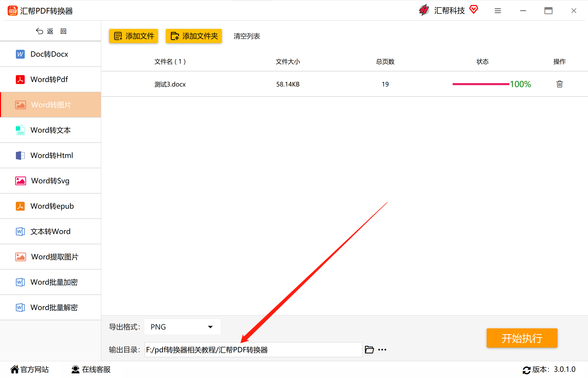The width and height of the screenshot is (588, 378).
Task: Open the folder browse icon for output directory
Action: (369, 350)
